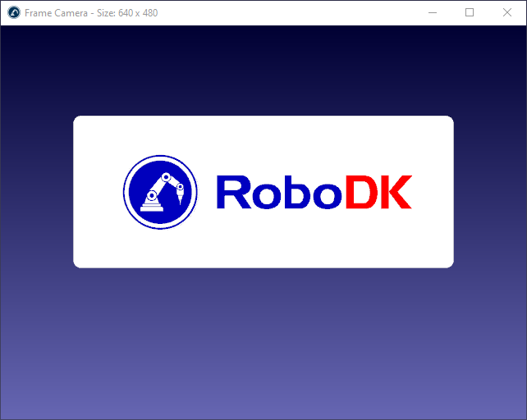This screenshot has width=527, height=420.
Task: Click white space below the RoboDK text inside card
Action: coord(312,242)
